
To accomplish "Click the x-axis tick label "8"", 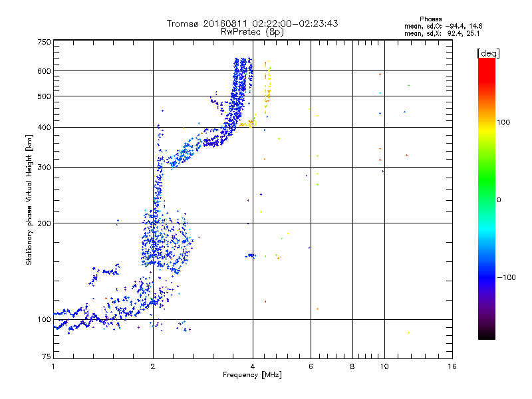I will 352,366.
